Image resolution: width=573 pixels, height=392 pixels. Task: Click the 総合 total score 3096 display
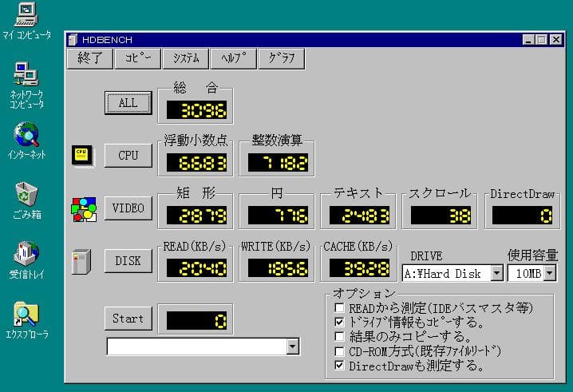196,110
